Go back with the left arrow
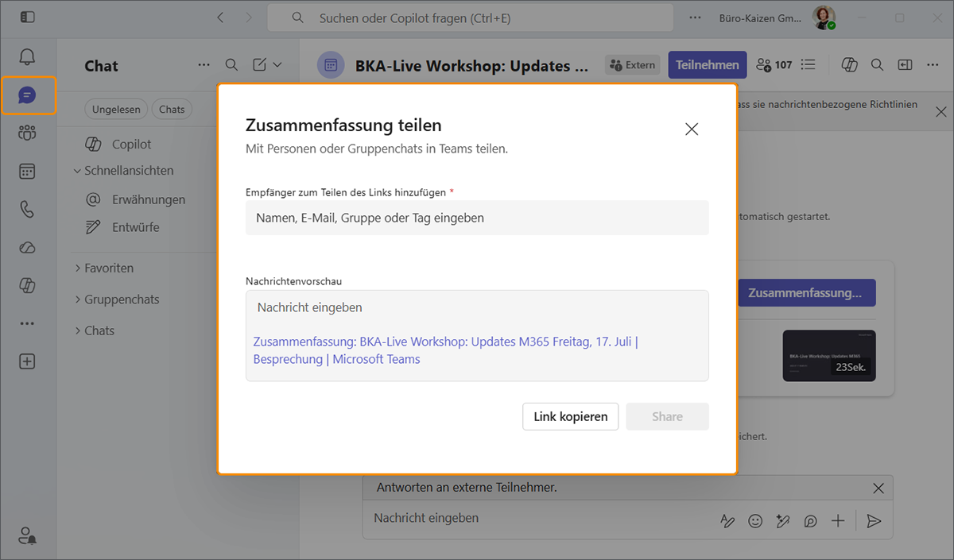 (220, 17)
